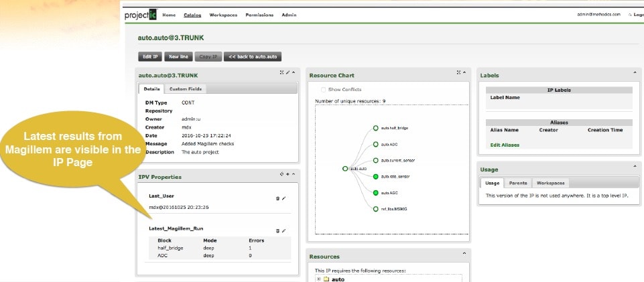Click the auto.auto@3.TRUNK page heading
The height and width of the screenshot is (282, 644).
[x=171, y=38]
